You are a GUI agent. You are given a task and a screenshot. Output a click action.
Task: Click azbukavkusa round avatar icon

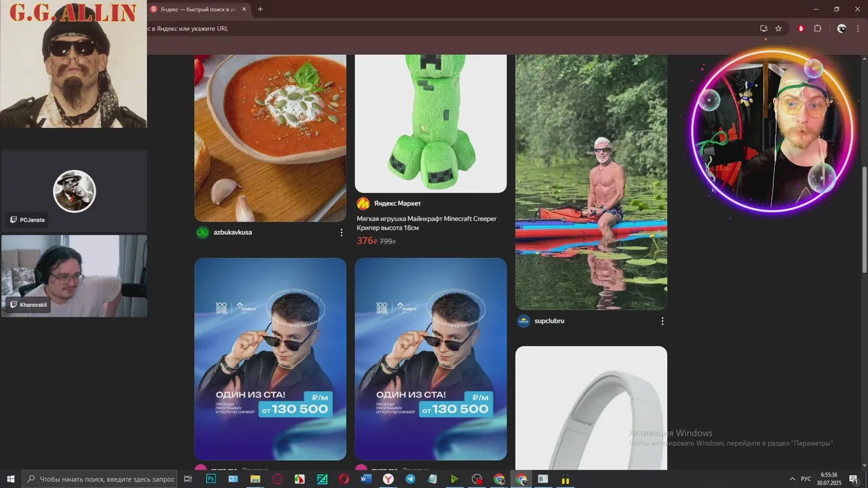click(202, 232)
